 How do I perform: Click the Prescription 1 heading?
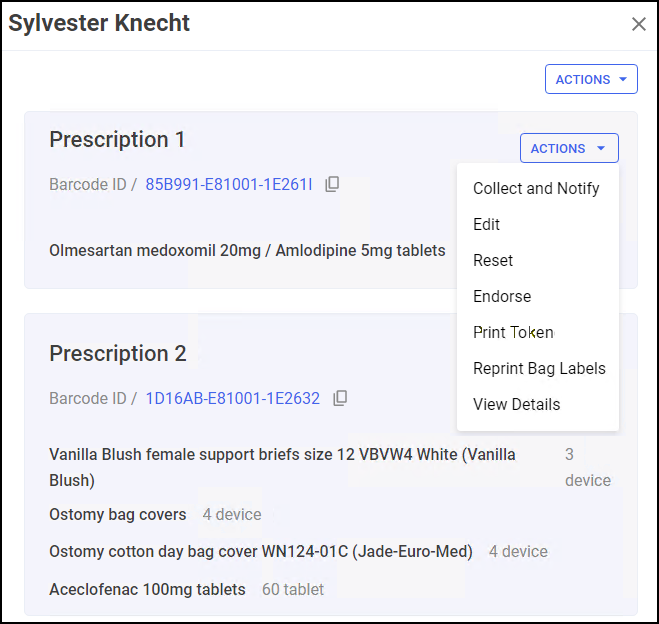[x=117, y=139]
